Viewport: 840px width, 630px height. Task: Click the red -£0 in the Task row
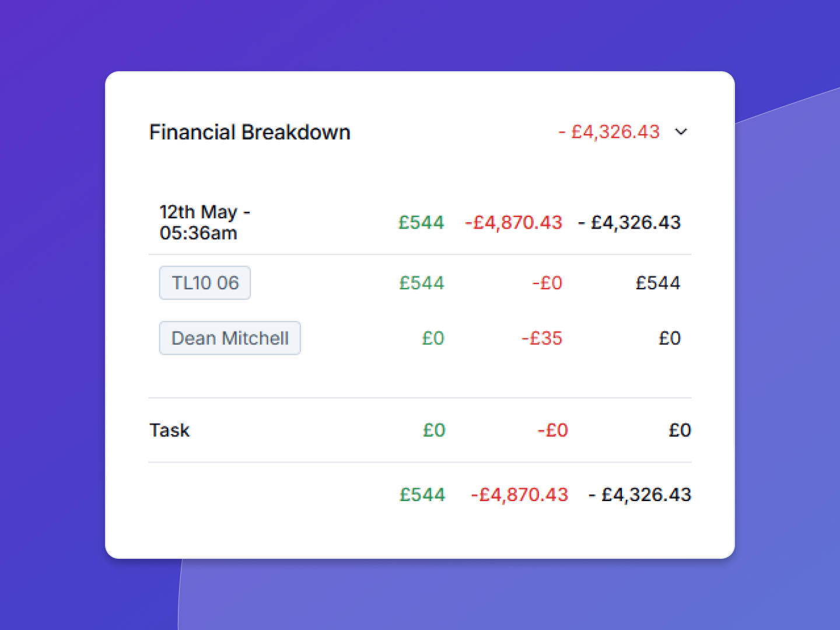click(x=552, y=430)
